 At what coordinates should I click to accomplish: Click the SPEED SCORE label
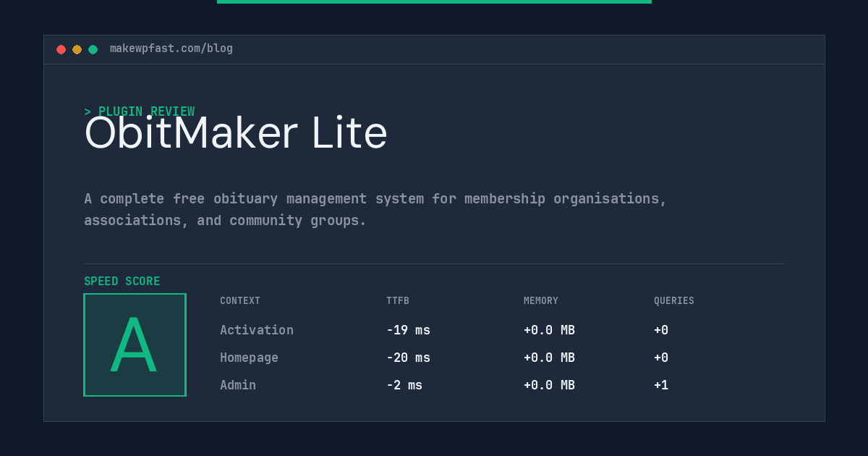[122, 282]
